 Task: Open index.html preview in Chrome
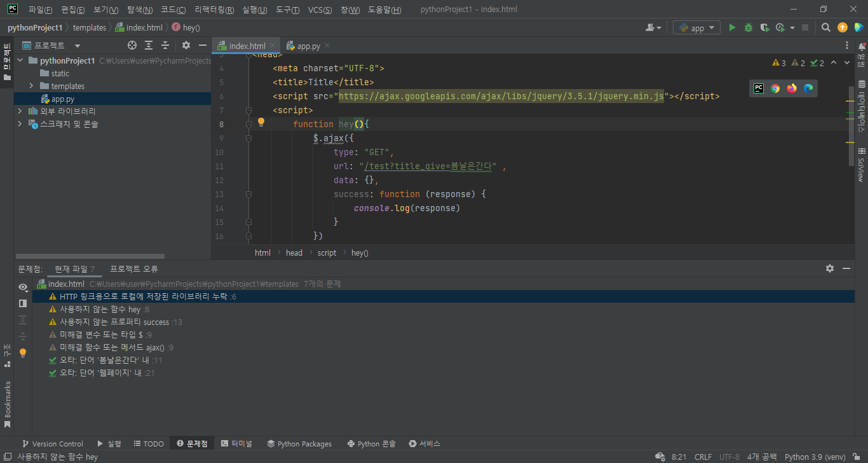click(x=775, y=88)
